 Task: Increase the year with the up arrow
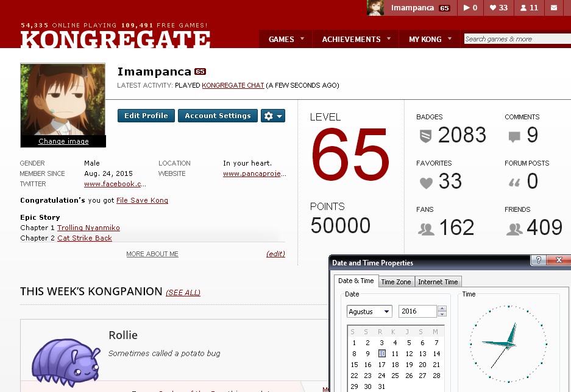tap(442, 309)
